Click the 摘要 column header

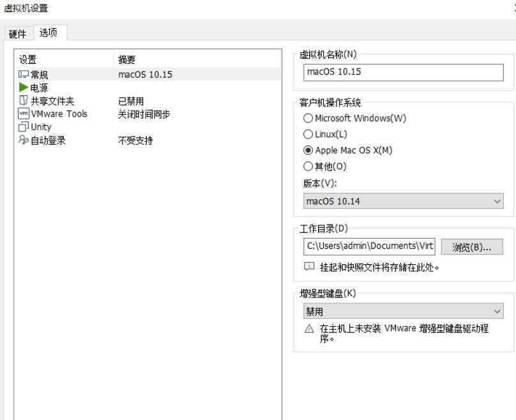click(x=197, y=59)
